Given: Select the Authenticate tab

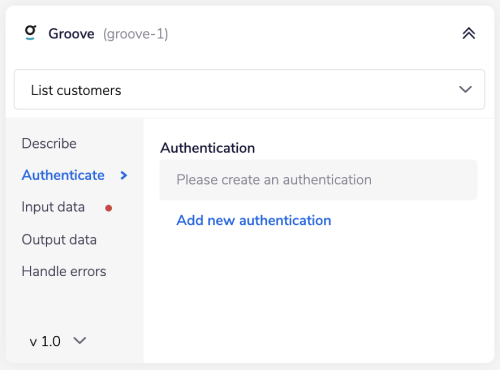Looking at the screenshot, I should coord(63,175).
